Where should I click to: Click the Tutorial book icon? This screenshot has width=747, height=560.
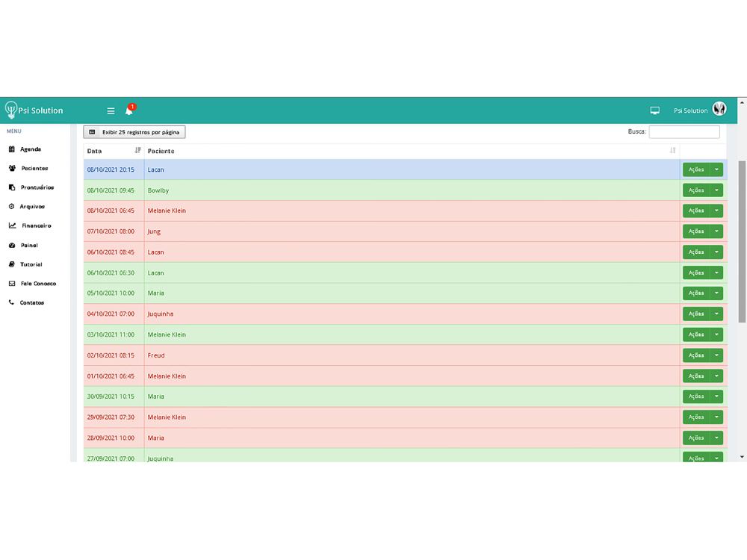(x=12, y=264)
